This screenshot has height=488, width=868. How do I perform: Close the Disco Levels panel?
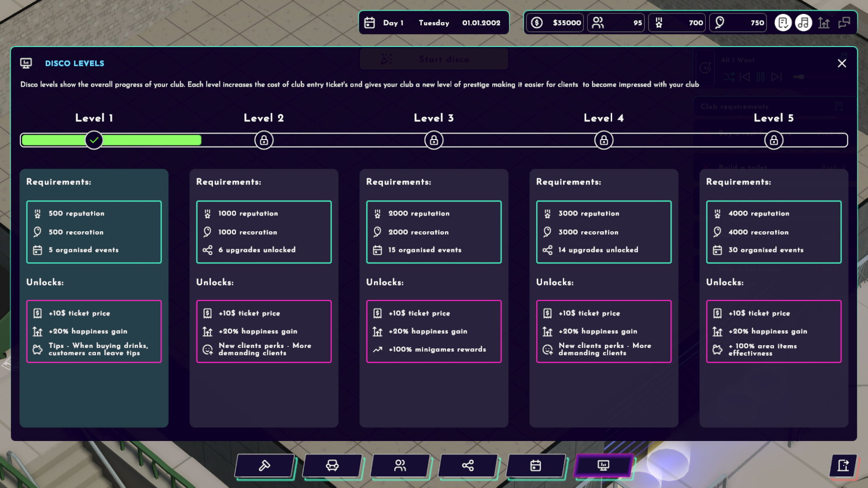pyautogui.click(x=842, y=63)
